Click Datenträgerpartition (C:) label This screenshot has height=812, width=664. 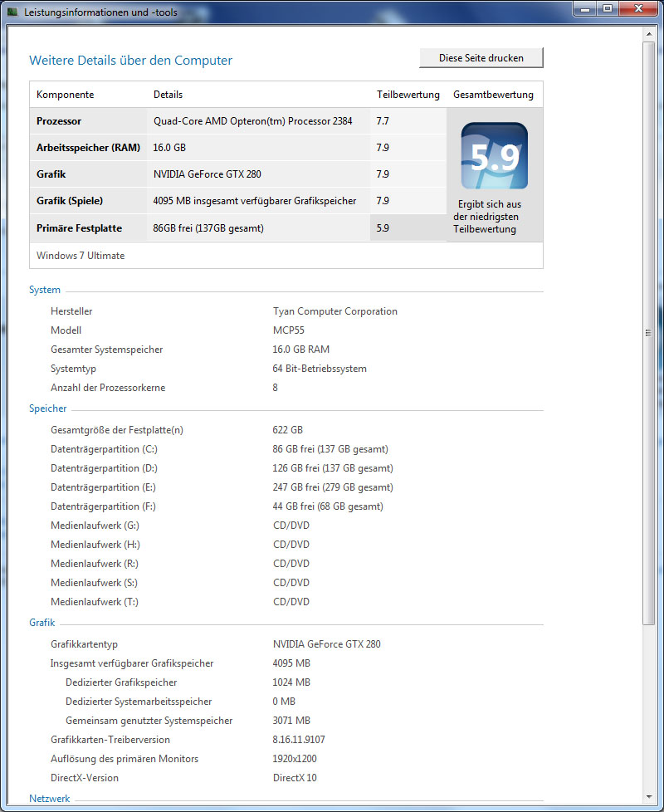pos(104,449)
